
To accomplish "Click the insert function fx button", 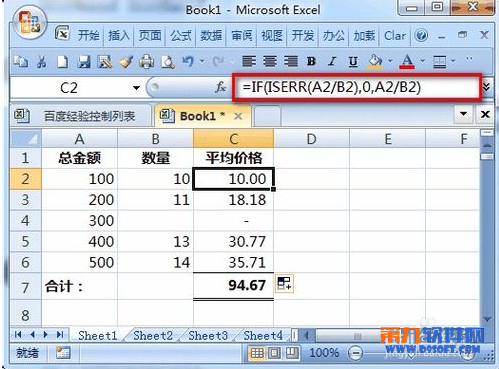I will point(220,88).
